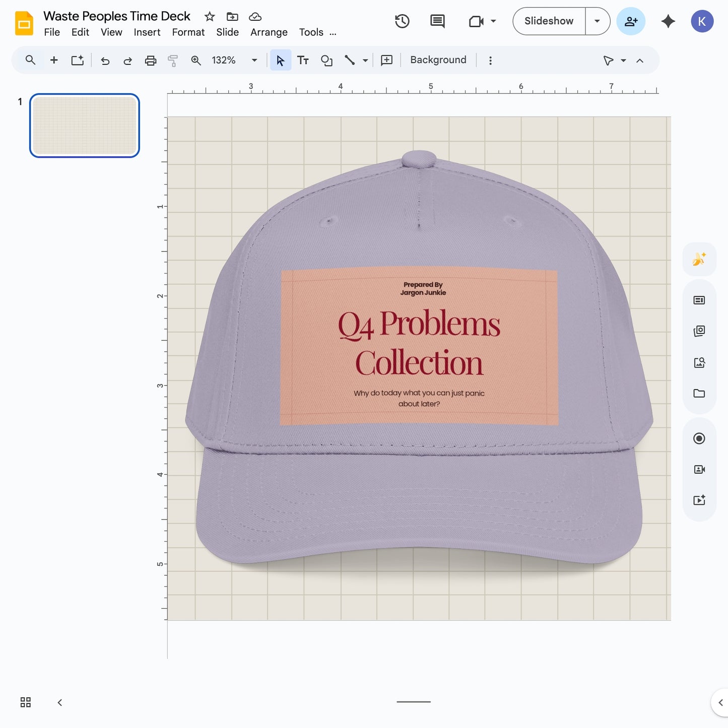Click the Q4 Problems Collection title text
This screenshot has width=728, height=728.
click(419, 343)
